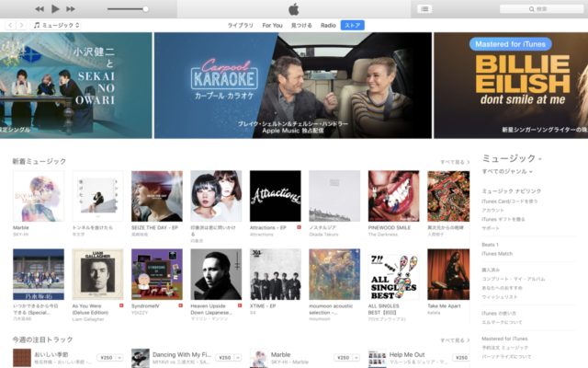Switch to the ライブラリ tab
Screen dimensions: 588x368
pyautogui.click(x=241, y=25)
